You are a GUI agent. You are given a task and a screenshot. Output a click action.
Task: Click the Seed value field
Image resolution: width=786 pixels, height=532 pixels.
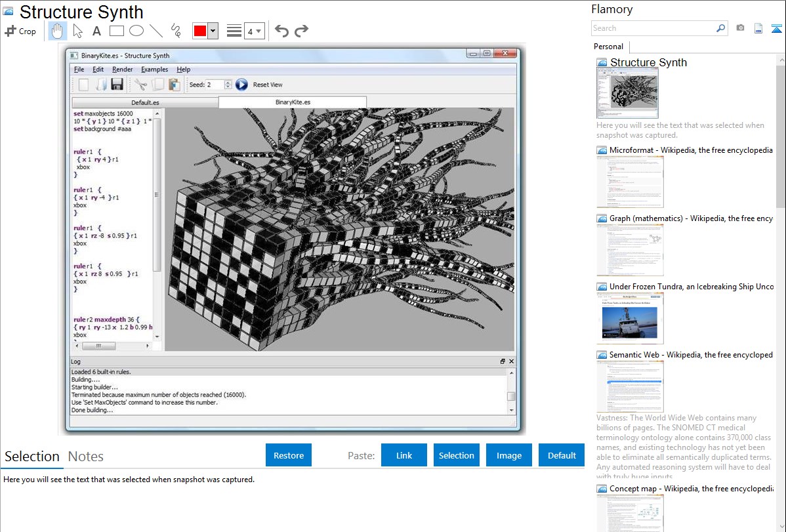pyautogui.click(x=215, y=85)
